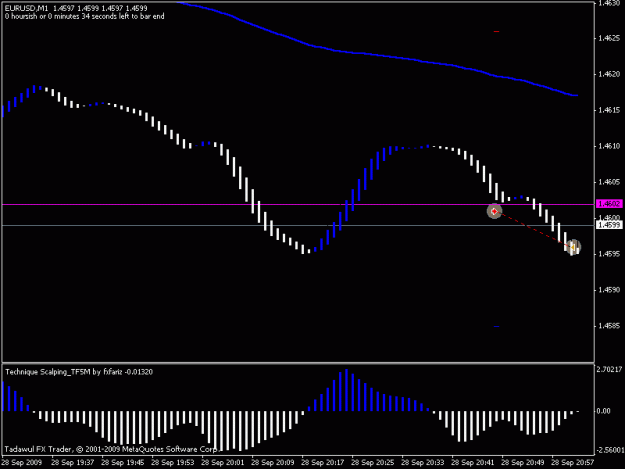Click the grey current-price horizontal line
Viewport: 625px width, 469px height.
(x=298, y=226)
